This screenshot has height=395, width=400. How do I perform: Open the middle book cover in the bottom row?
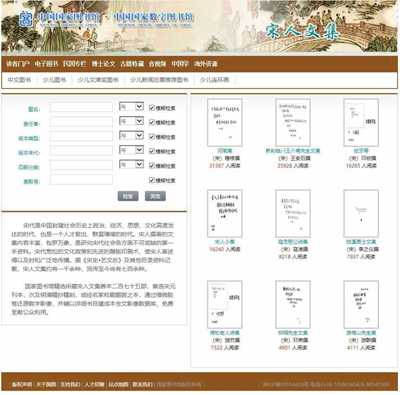click(293, 304)
